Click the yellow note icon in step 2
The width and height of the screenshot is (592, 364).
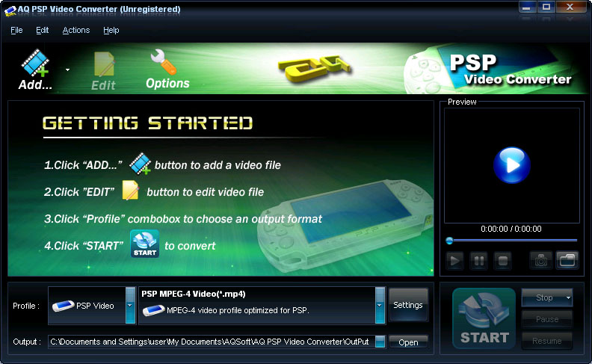pos(130,191)
